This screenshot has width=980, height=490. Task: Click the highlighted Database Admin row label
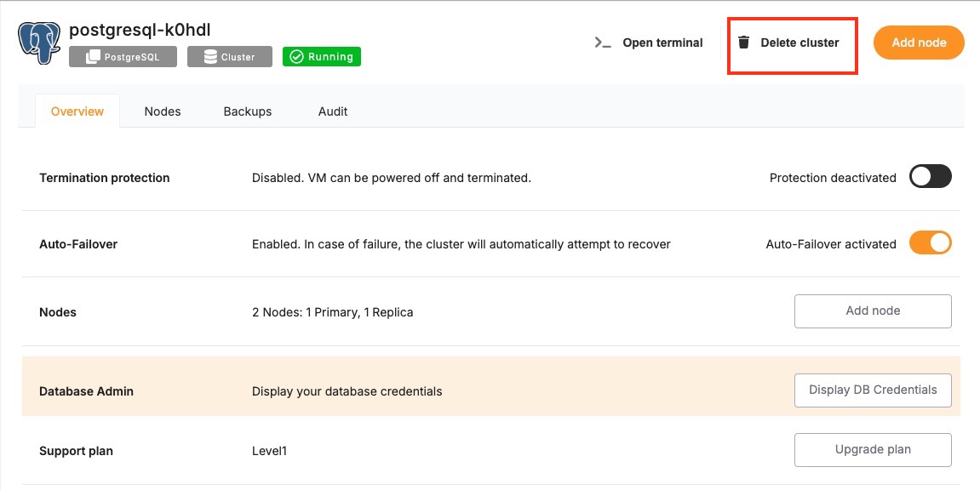pos(86,391)
